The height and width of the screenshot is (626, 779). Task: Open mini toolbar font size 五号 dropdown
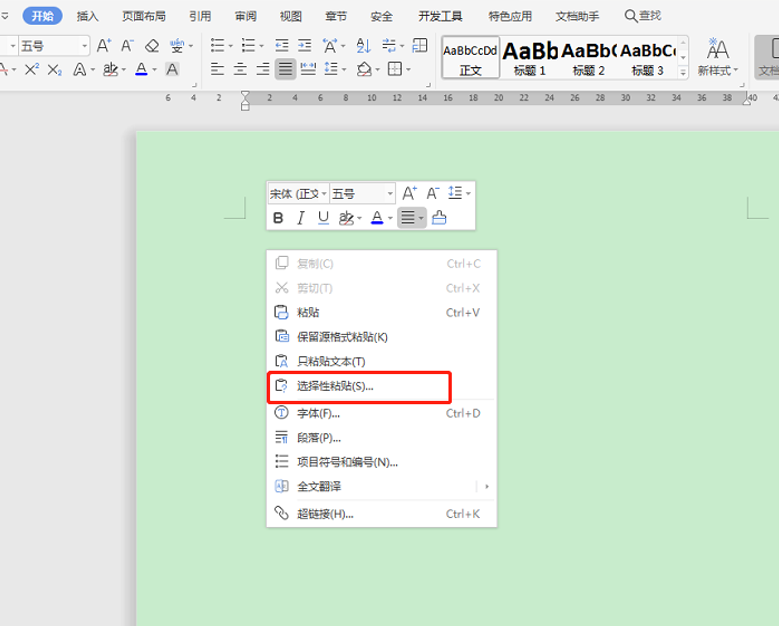click(390, 194)
